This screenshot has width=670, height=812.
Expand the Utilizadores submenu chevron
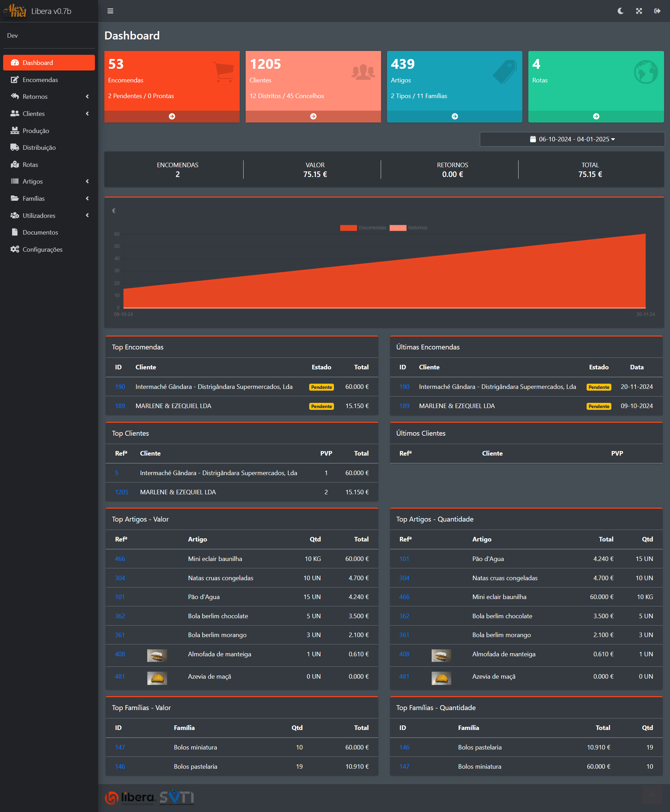(x=87, y=215)
